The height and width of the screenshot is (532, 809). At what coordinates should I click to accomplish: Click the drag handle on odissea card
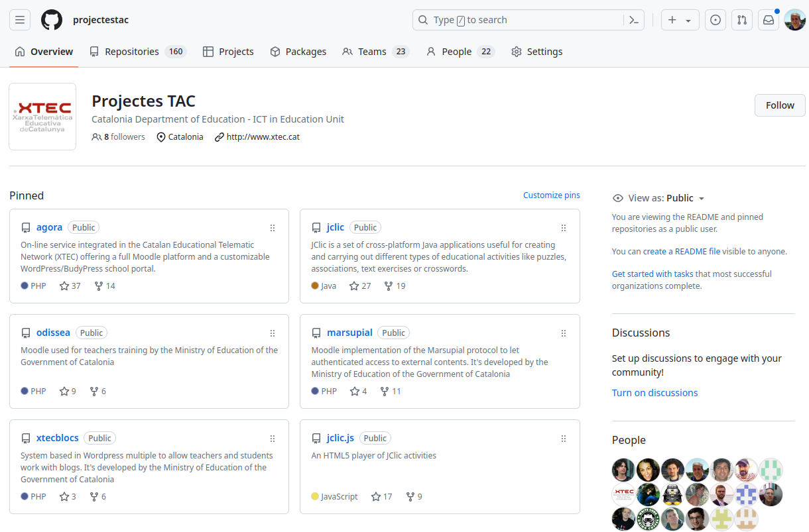pos(273,333)
